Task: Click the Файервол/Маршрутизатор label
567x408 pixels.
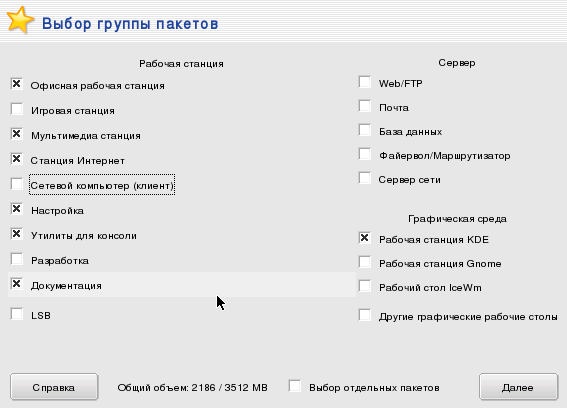Action: [x=444, y=156]
